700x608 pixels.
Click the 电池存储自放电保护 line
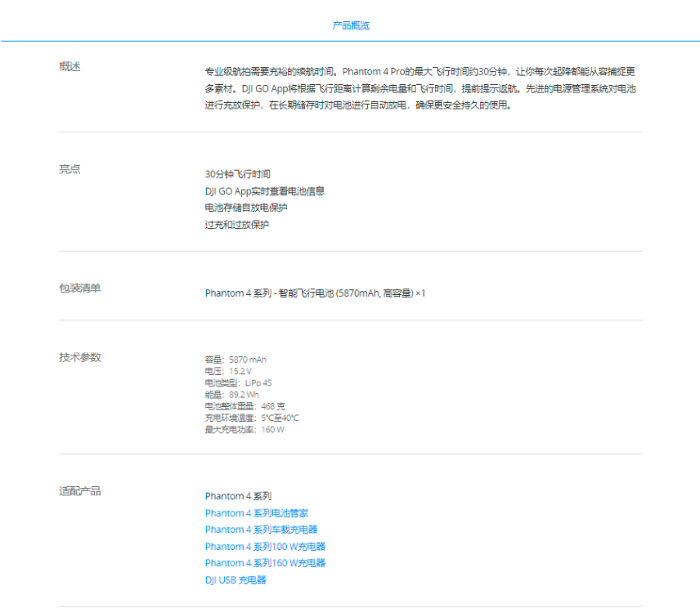[x=246, y=208]
